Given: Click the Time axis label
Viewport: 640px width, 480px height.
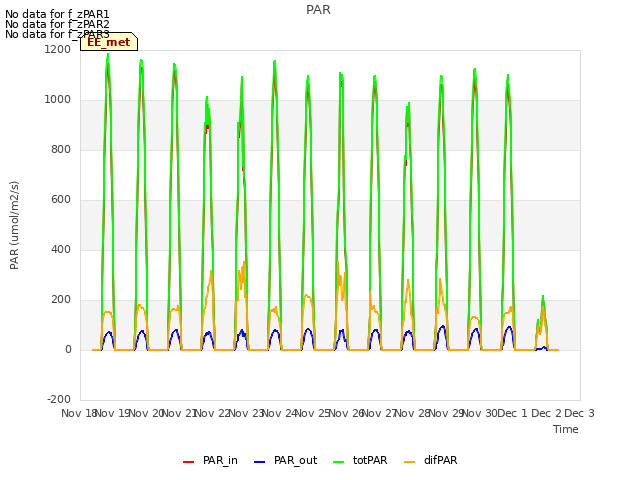Looking at the screenshot, I should click(566, 429).
